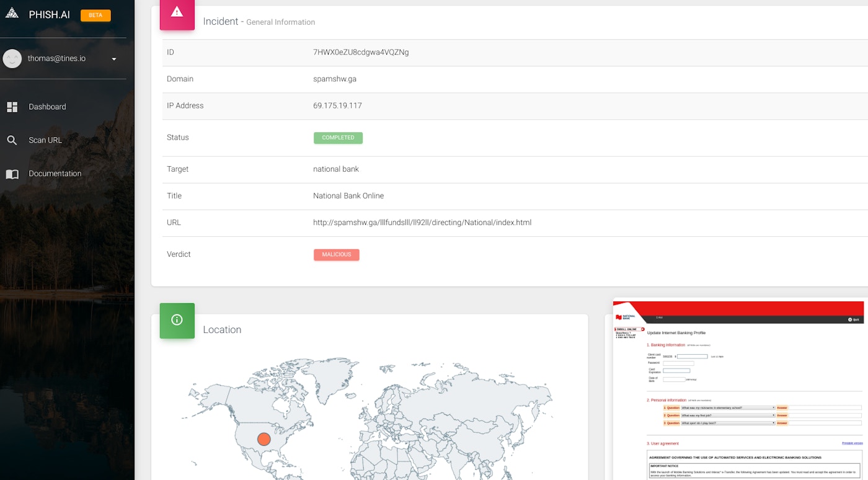868x480 pixels.
Task: Open the Dashboard menu item
Action: 47,107
